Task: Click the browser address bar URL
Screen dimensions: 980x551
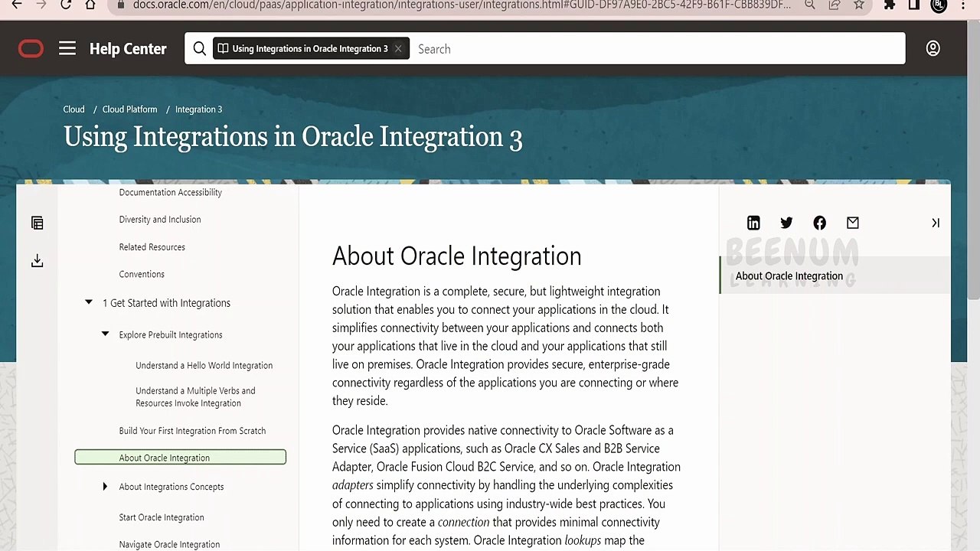Action: click(x=462, y=5)
